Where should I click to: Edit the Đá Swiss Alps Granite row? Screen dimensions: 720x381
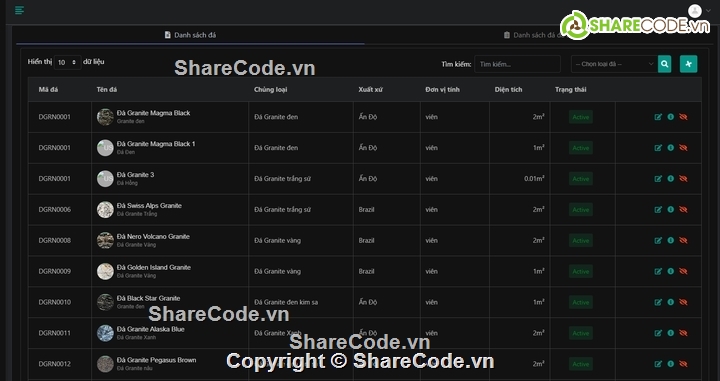point(658,209)
